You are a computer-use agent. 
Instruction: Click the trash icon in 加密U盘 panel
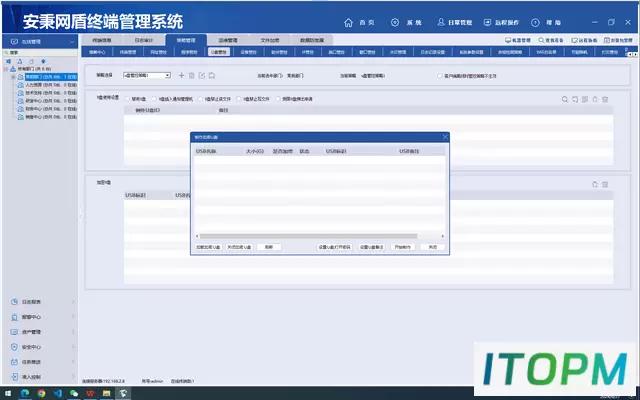click(605, 184)
